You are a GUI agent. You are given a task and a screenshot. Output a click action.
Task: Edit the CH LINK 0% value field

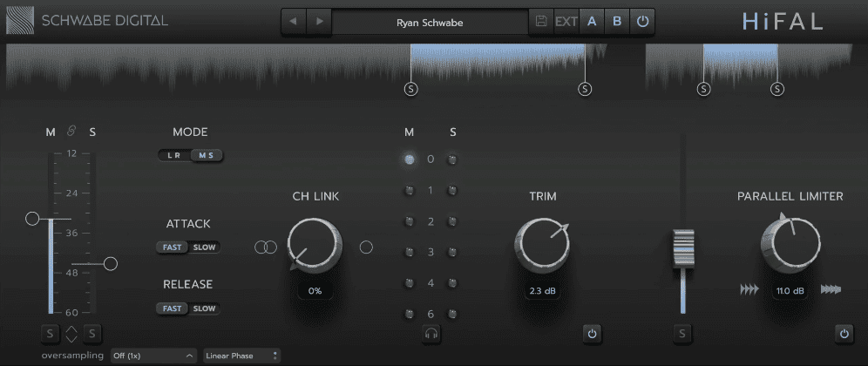tap(315, 291)
